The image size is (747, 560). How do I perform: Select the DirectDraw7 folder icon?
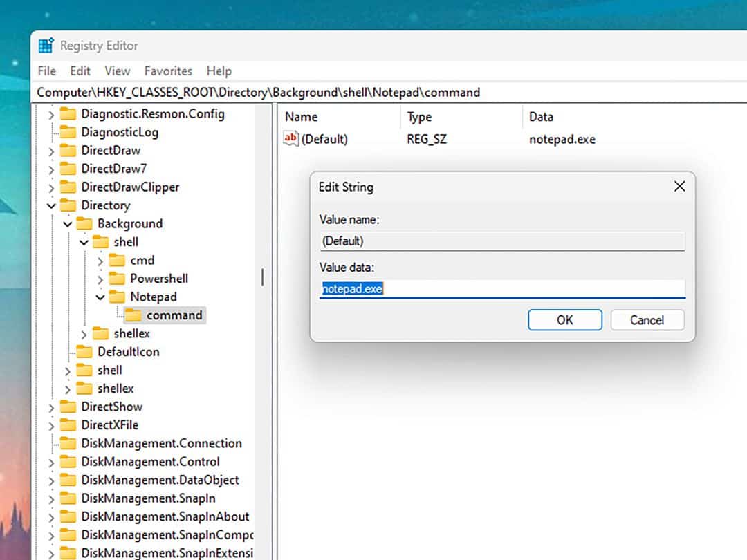[68, 169]
